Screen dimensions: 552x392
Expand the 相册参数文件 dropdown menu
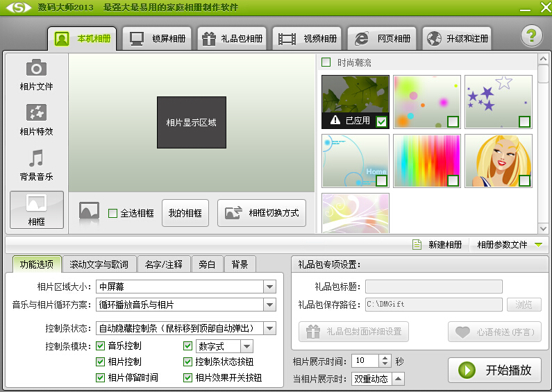(x=537, y=245)
